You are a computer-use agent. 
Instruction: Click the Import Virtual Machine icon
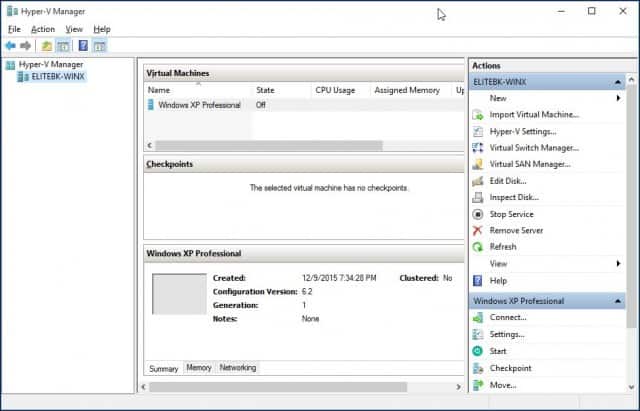[478, 115]
